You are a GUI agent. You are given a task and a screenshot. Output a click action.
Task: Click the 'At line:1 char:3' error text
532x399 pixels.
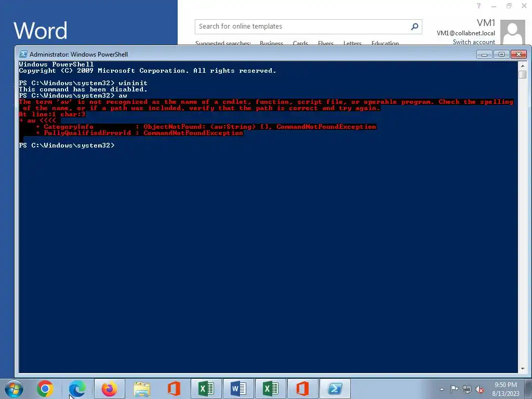(52, 114)
